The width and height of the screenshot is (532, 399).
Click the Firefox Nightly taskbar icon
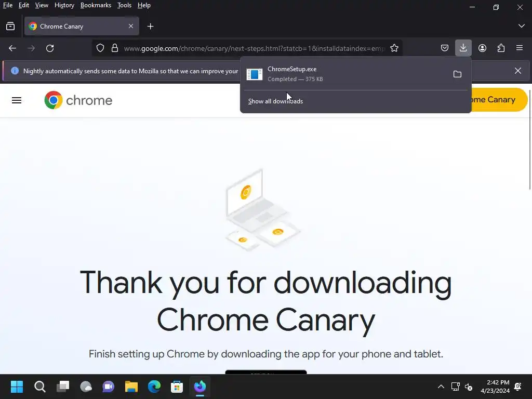(x=200, y=387)
